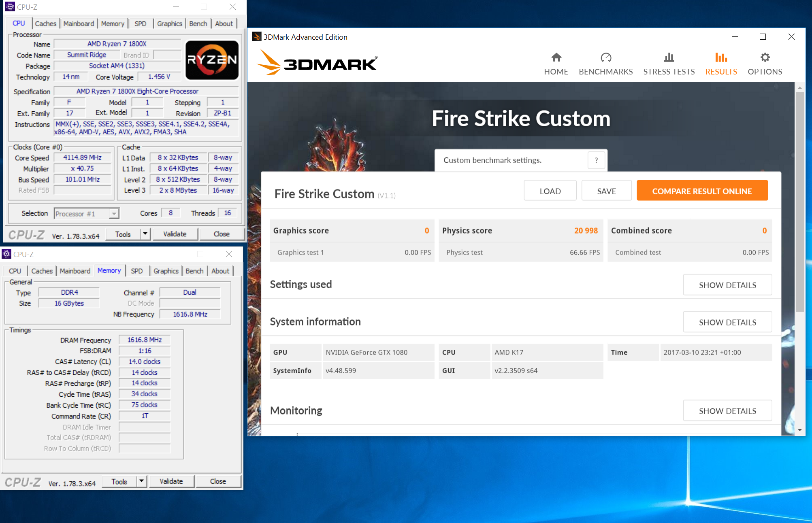Open the Stress Tests icon
The height and width of the screenshot is (523, 812).
[669, 57]
